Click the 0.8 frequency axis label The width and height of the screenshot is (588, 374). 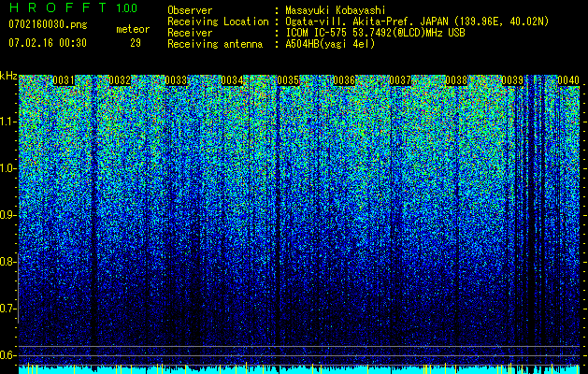pos(7,262)
